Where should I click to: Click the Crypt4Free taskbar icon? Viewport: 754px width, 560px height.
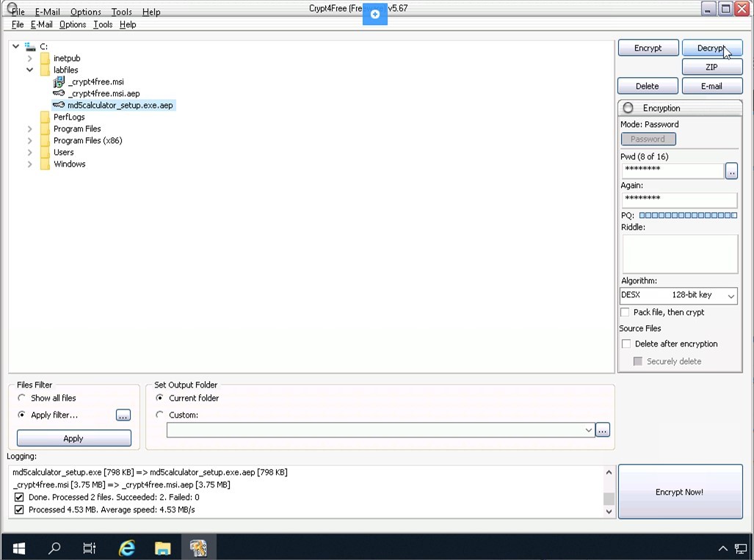tap(198, 548)
